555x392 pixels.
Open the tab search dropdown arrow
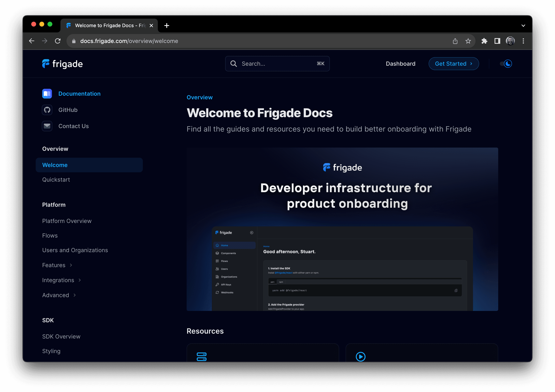pyautogui.click(x=523, y=25)
